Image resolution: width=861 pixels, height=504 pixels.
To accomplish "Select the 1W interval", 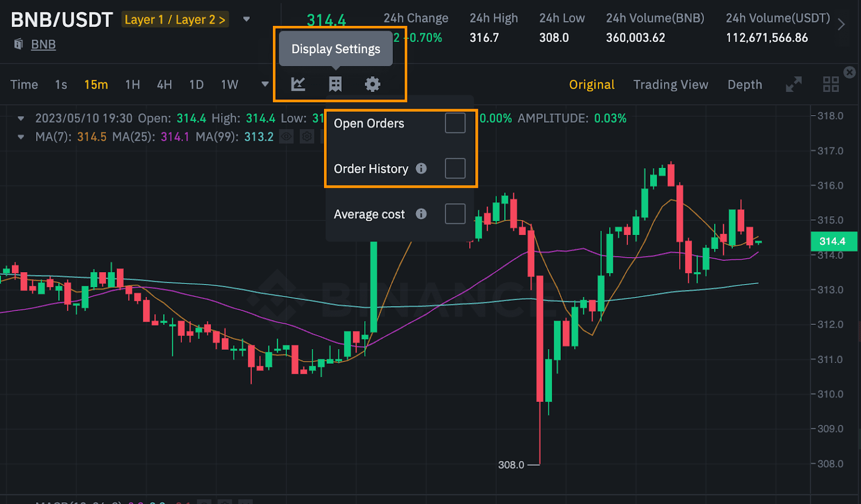I will tap(230, 85).
